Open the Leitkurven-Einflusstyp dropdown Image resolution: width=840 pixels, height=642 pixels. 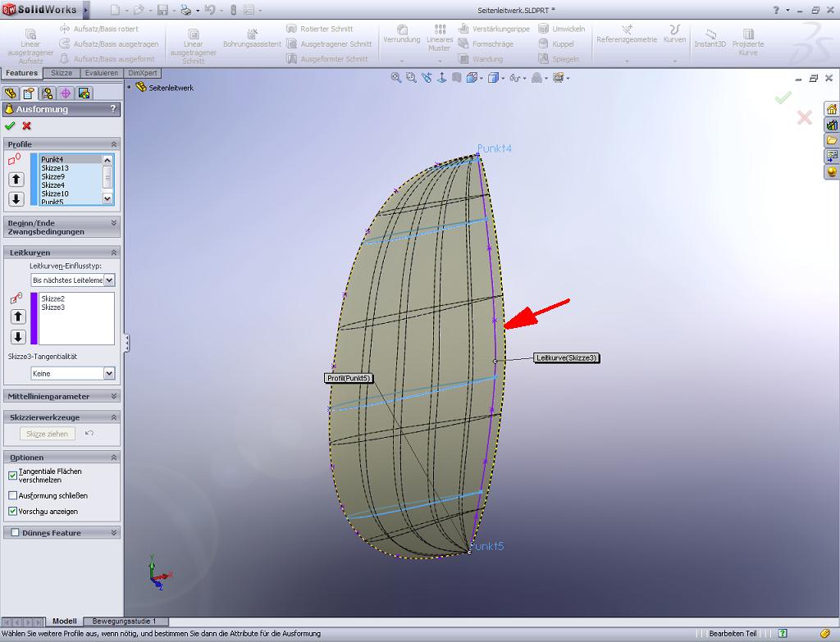[109, 280]
